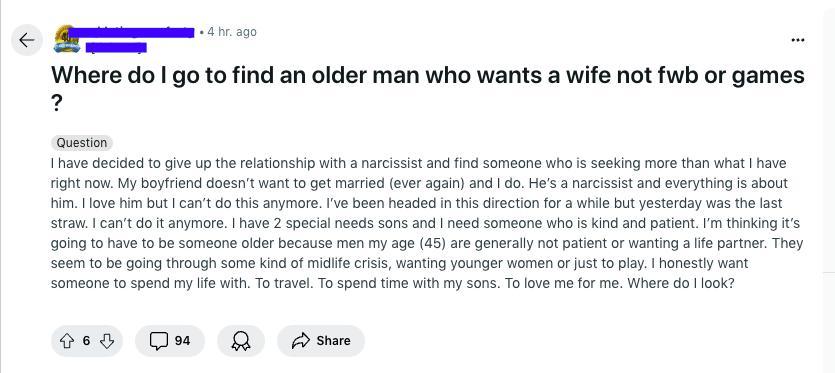Click the curved share arrow icon

click(301, 340)
